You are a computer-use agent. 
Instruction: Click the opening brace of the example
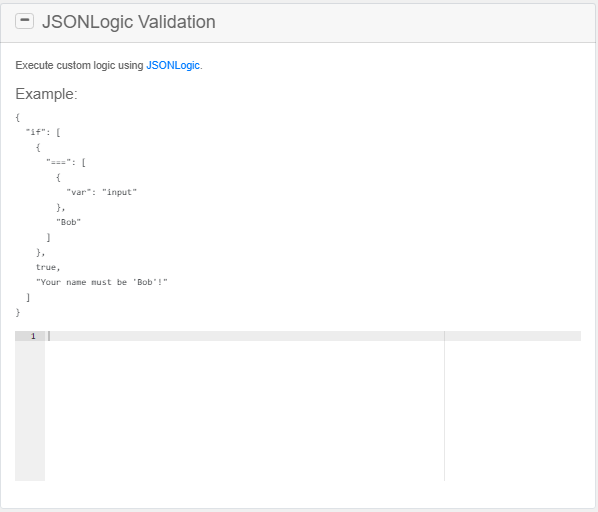click(x=18, y=117)
